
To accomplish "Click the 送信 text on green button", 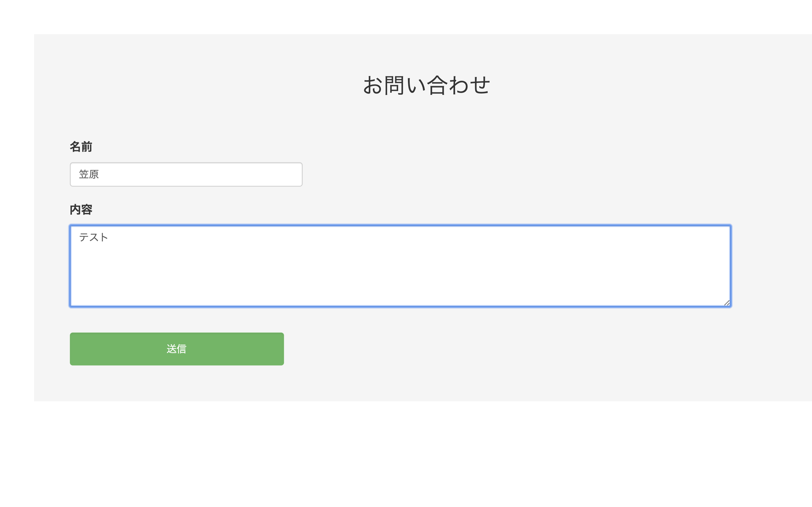I will tap(176, 349).
